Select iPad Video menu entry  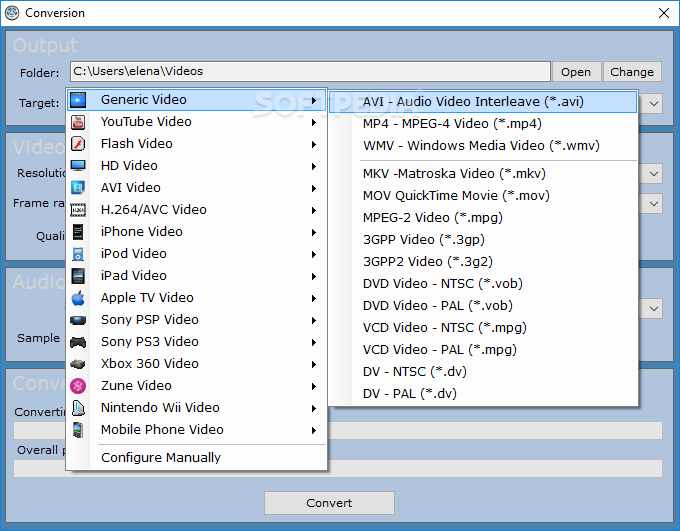click(x=196, y=276)
